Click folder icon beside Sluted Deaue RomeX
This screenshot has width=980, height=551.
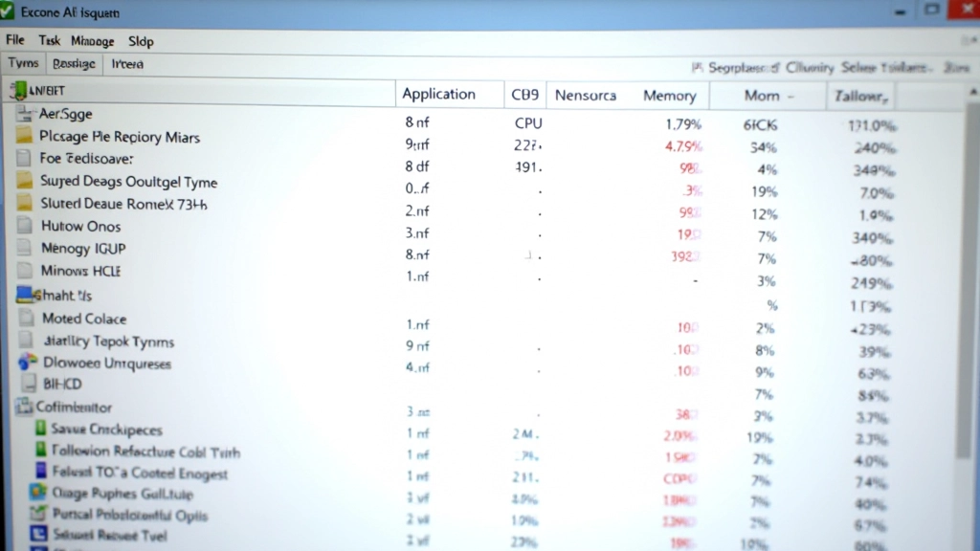coord(24,203)
